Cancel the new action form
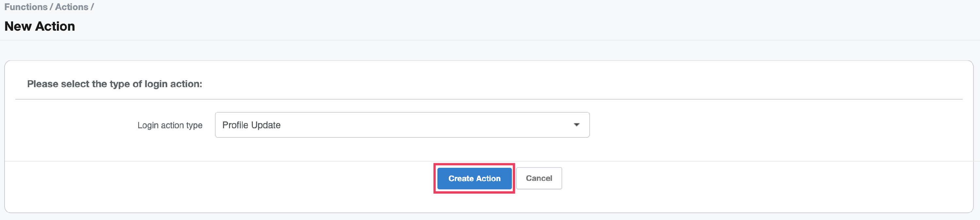 [x=539, y=178]
